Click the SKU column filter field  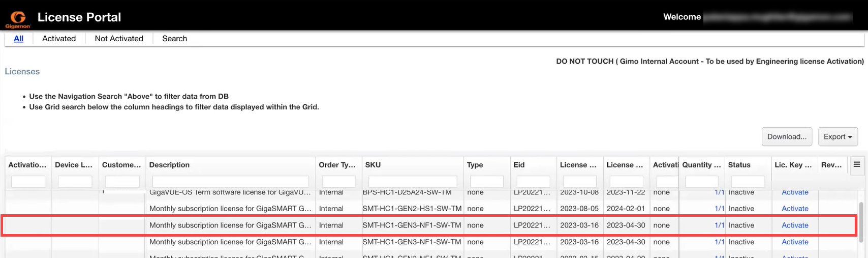pyautogui.click(x=413, y=181)
